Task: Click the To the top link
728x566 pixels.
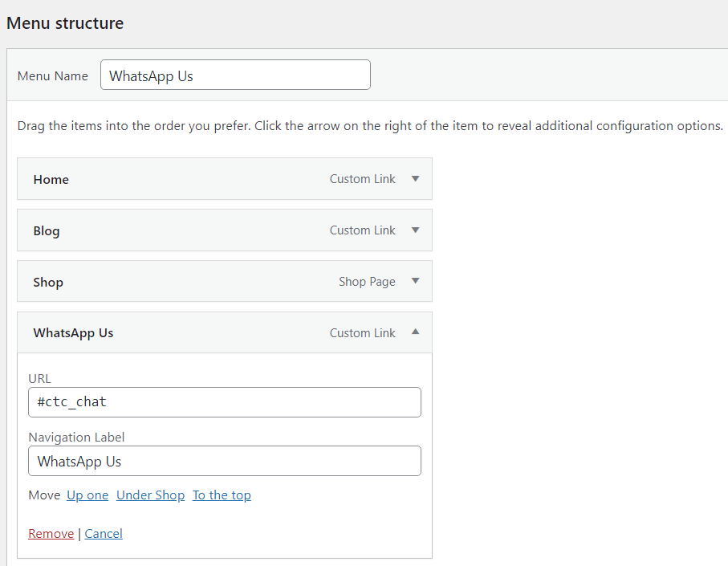Action: point(222,495)
